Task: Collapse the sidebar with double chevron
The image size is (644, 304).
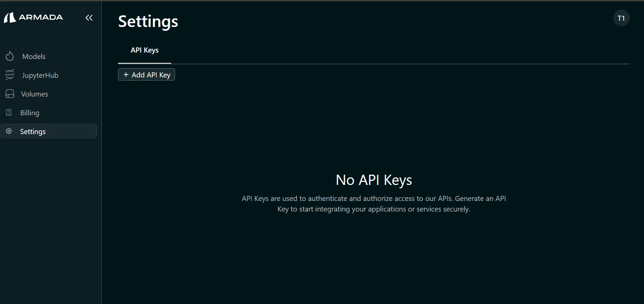Action: pos(89,18)
